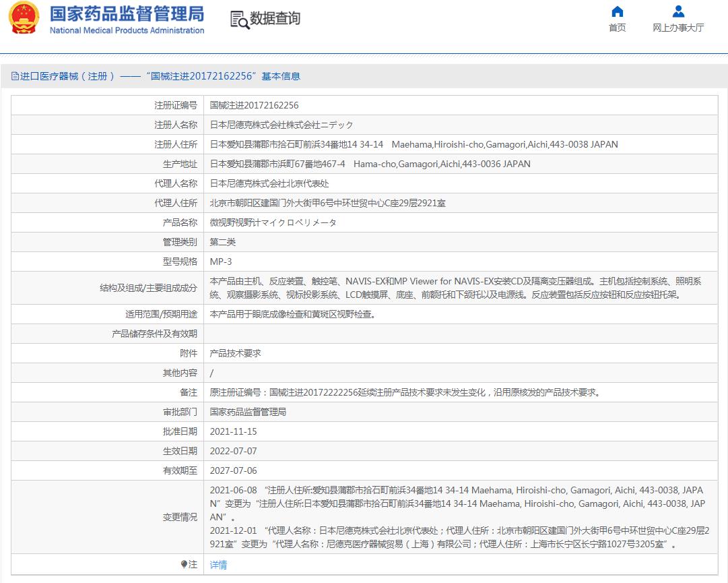Select expiry date 2027-07-06

coord(233,470)
